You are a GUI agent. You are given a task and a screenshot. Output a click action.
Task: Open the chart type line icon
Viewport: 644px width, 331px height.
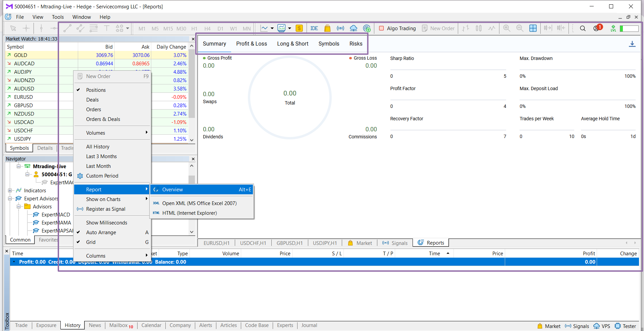click(x=264, y=28)
